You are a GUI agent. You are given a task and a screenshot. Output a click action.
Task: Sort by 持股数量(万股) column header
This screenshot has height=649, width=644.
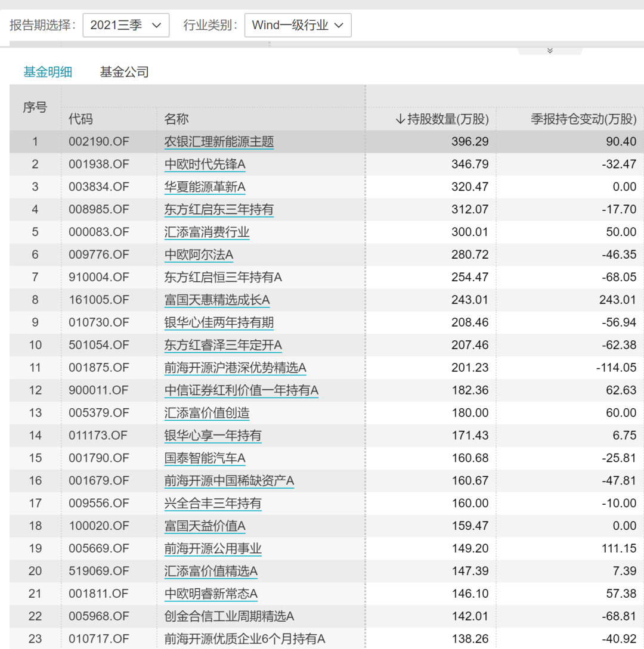point(442,119)
